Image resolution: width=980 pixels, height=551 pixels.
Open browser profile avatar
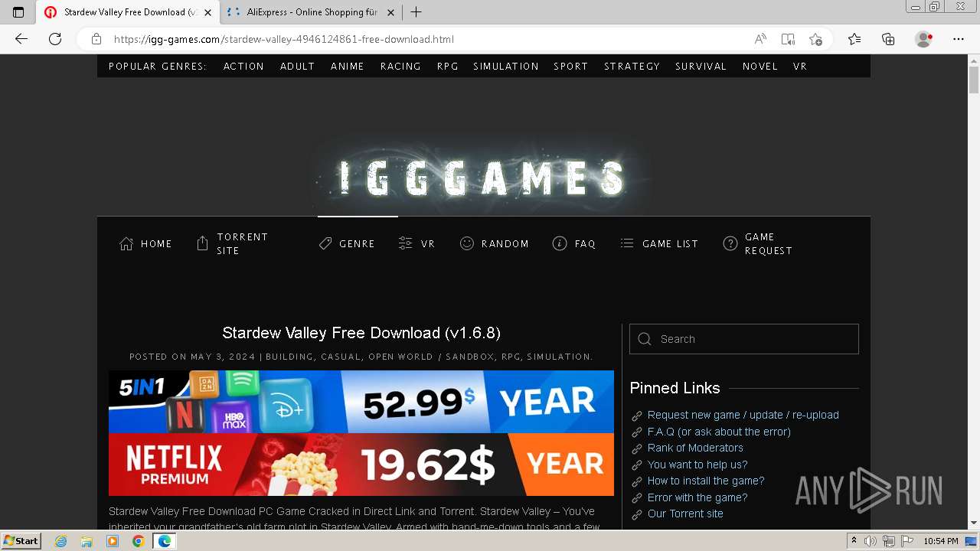[924, 39]
